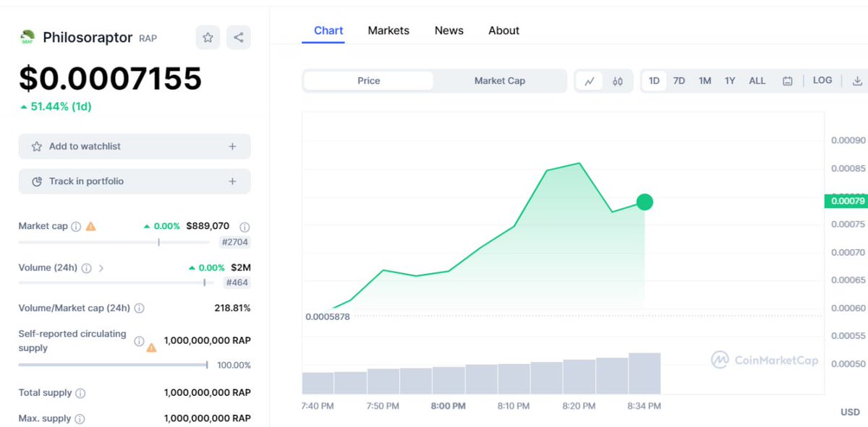The width and height of the screenshot is (868, 427).
Task: Click the $0.0007155 price value
Action: (110, 78)
